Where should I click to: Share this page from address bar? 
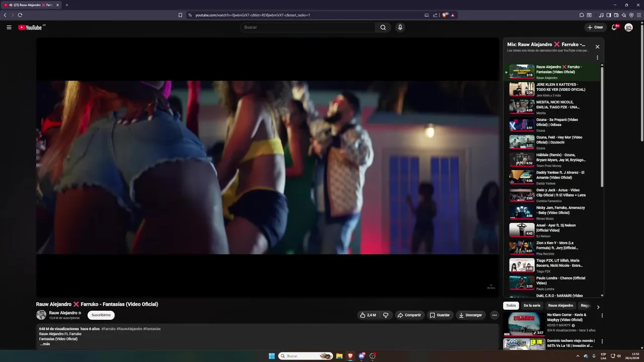tap(435, 15)
